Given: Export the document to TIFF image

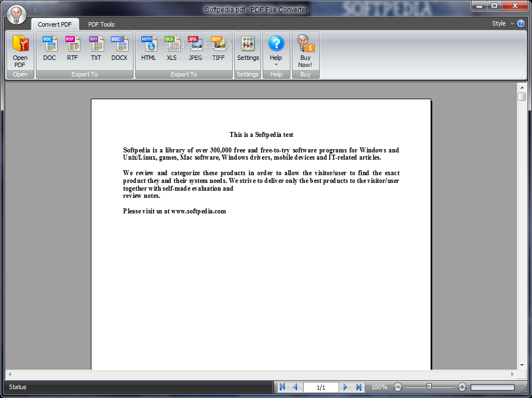Looking at the screenshot, I should [218, 48].
